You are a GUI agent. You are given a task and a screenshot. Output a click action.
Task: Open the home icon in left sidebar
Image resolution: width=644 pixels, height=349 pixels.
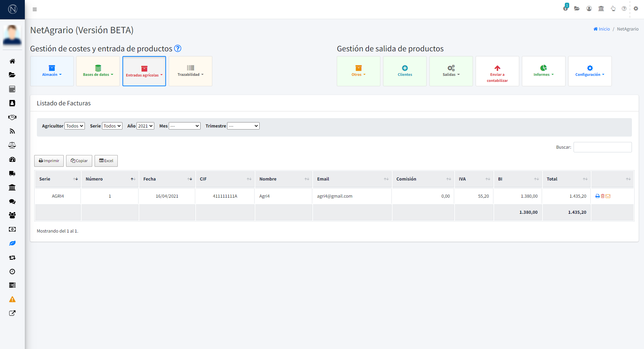click(x=12, y=61)
